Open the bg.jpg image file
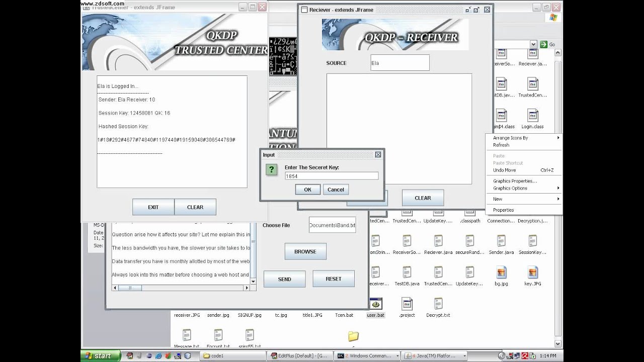 click(x=501, y=273)
